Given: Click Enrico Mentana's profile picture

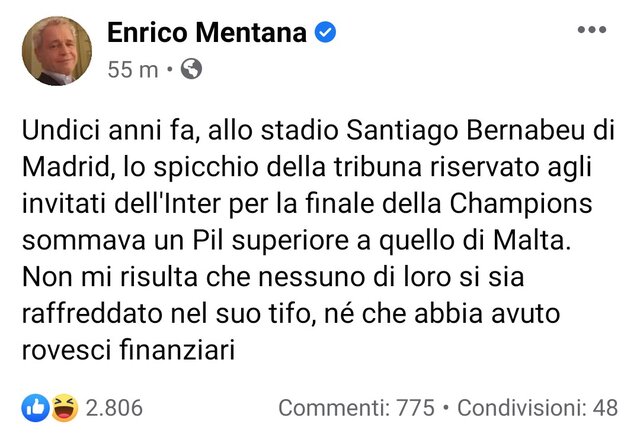Looking at the screenshot, I should tap(53, 51).
